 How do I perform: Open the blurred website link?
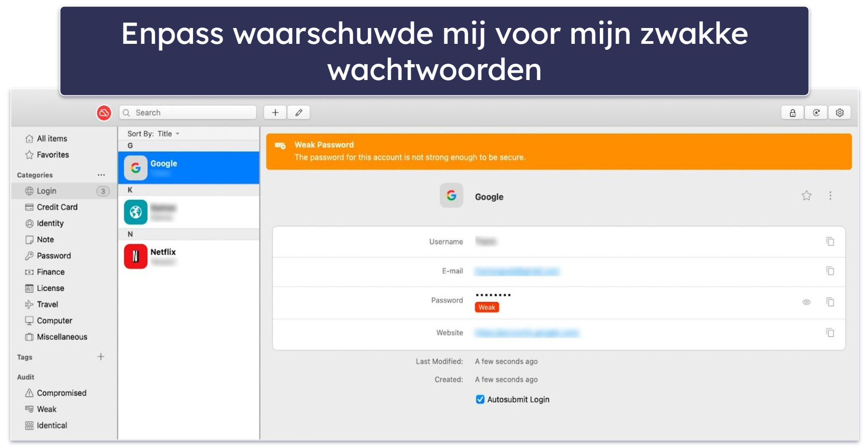coord(527,333)
